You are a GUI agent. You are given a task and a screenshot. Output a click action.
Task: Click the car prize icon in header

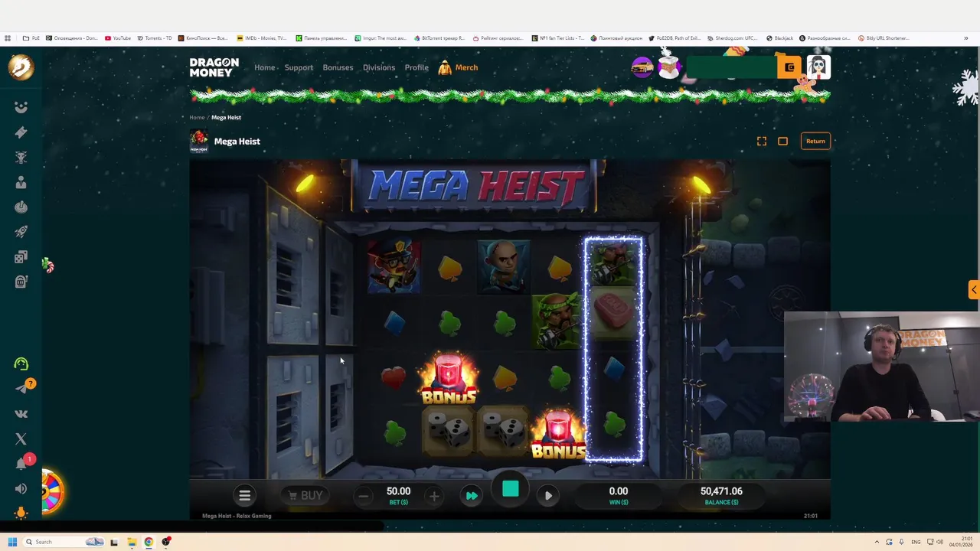642,68
